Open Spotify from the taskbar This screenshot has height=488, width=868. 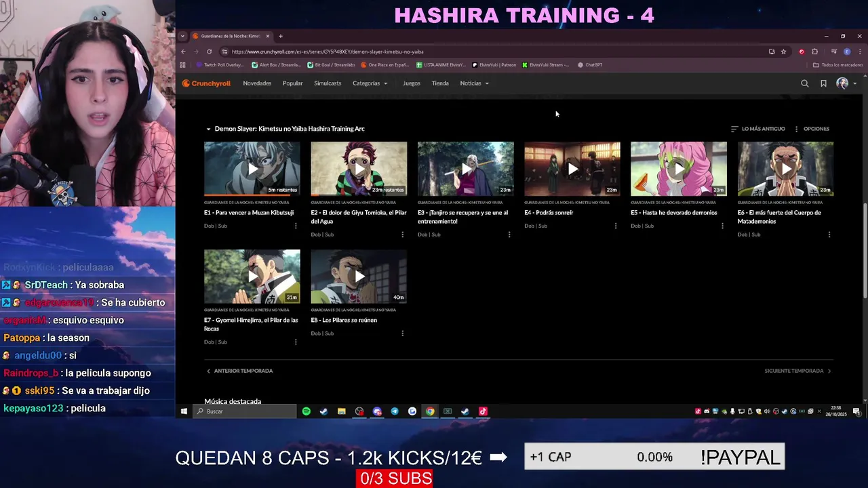(307, 411)
